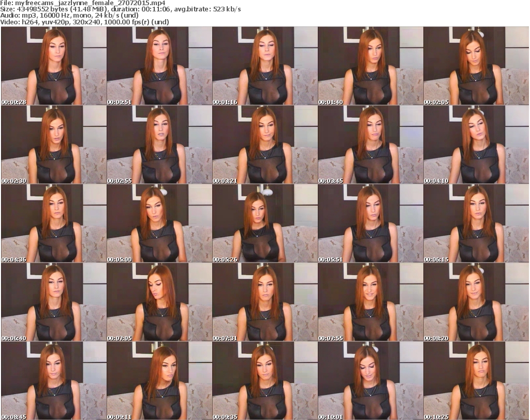Select the thumbnail stamped 00:03:21
This screenshot has width=530, height=420.
tap(265, 144)
